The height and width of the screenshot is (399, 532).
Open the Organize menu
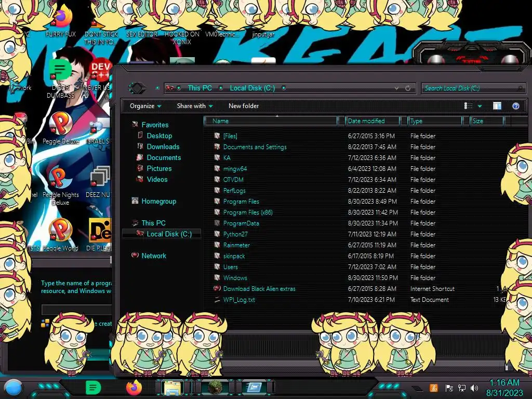click(x=145, y=106)
